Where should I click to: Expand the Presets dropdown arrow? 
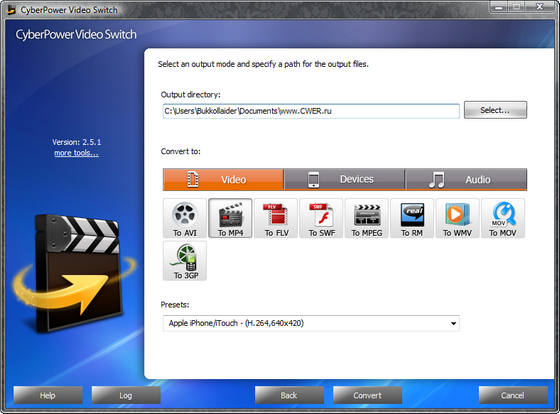click(453, 323)
